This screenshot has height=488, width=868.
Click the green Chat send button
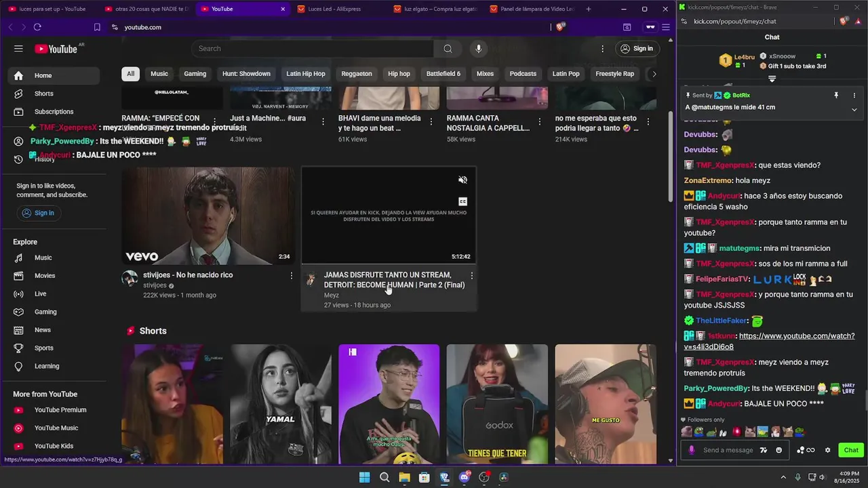click(x=851, y=450)
